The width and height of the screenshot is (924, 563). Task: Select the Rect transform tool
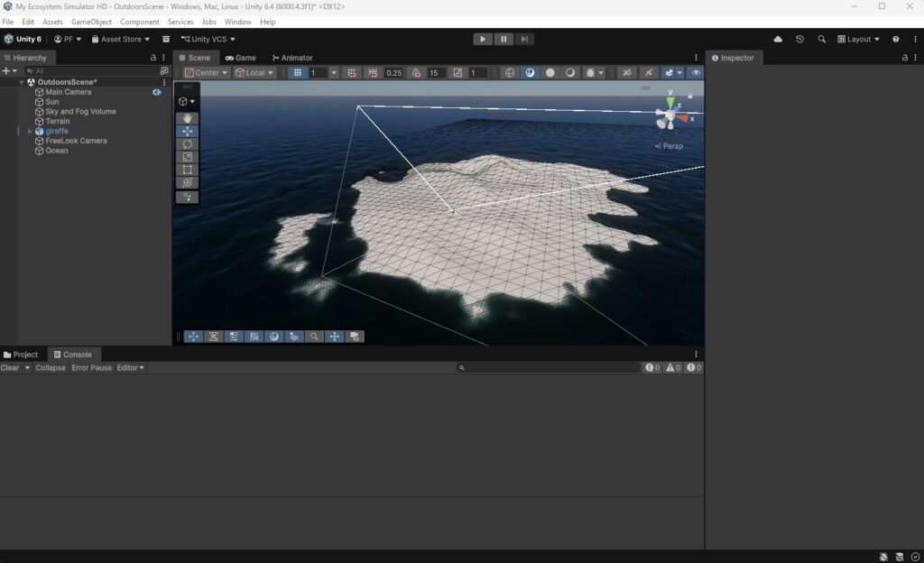tap(188, 171)
